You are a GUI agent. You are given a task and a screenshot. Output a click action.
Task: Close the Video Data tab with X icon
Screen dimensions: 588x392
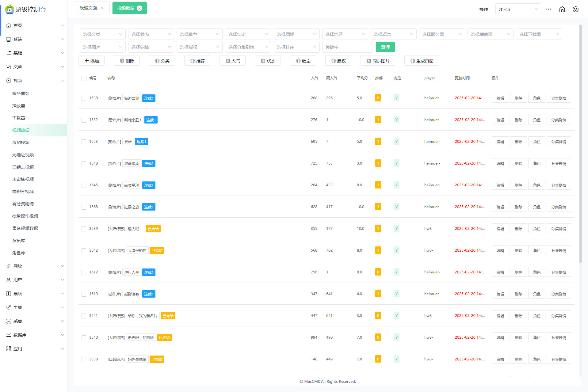(x=139, y=8)
